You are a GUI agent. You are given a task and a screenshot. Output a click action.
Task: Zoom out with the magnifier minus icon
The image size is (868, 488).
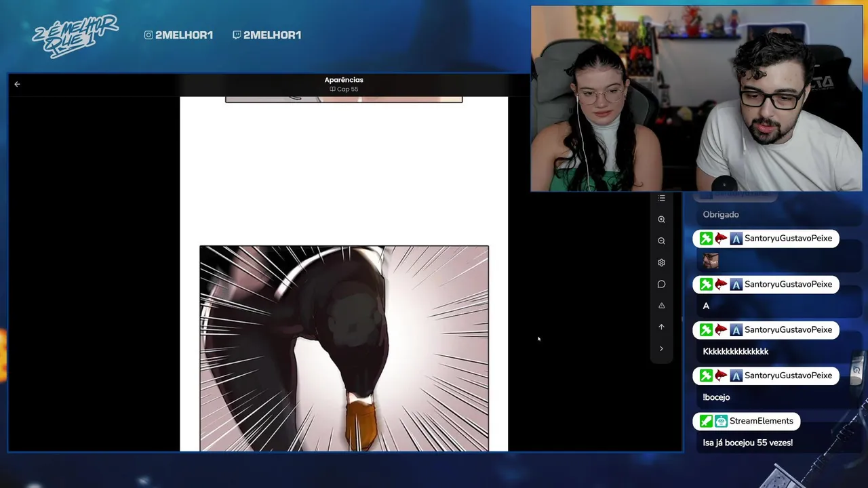coord(661,241)
